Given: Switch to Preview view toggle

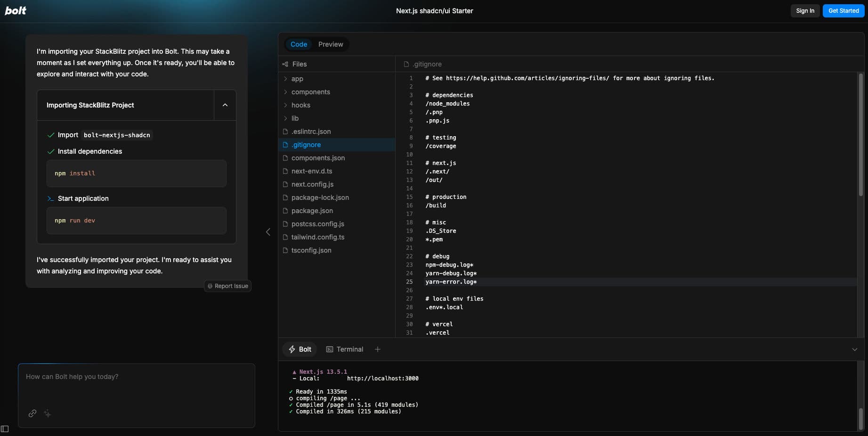Looking at the screenshot, I should [331, 44].
